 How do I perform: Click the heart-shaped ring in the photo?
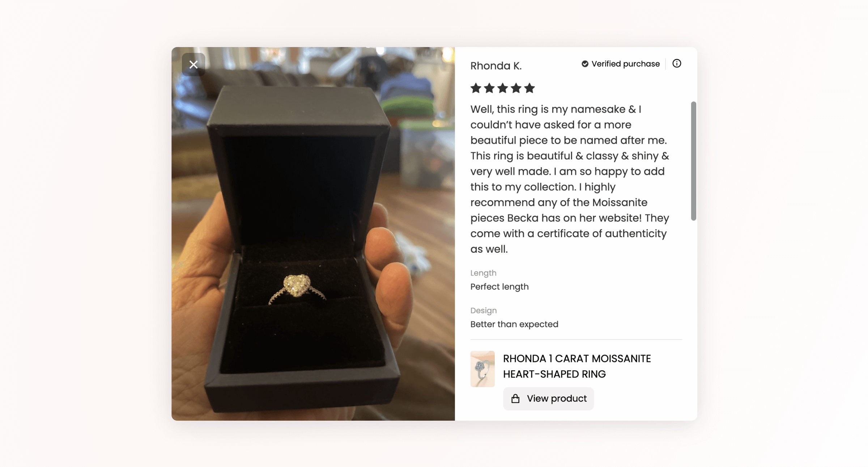(297, 289)
